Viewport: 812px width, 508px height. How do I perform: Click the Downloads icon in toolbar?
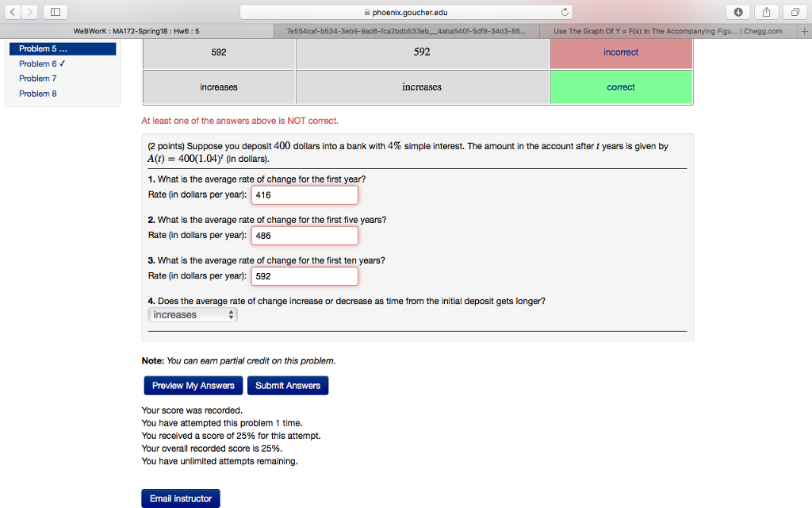739,12
